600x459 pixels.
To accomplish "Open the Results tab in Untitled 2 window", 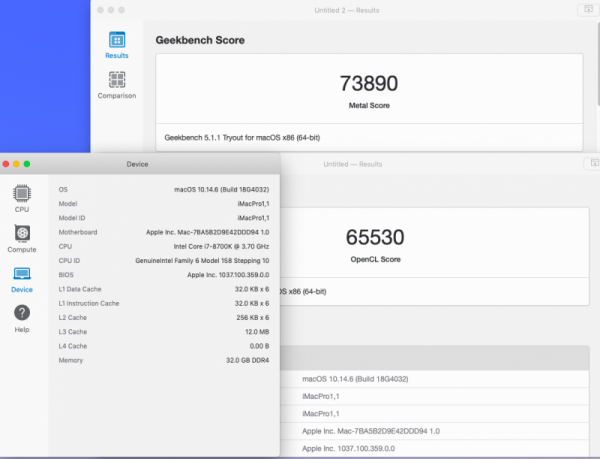I will coord(117,45).
